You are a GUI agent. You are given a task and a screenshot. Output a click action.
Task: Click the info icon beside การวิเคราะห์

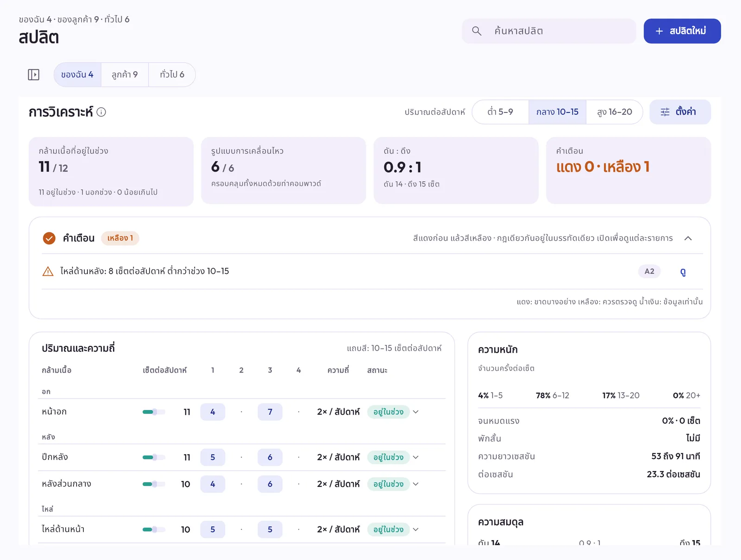(x=101, y=112)
